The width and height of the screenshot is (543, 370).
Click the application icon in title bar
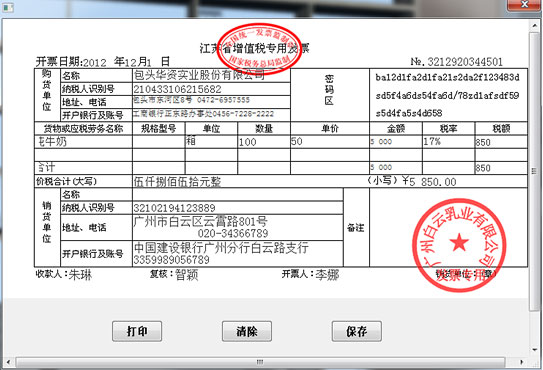tap(8, 8)
